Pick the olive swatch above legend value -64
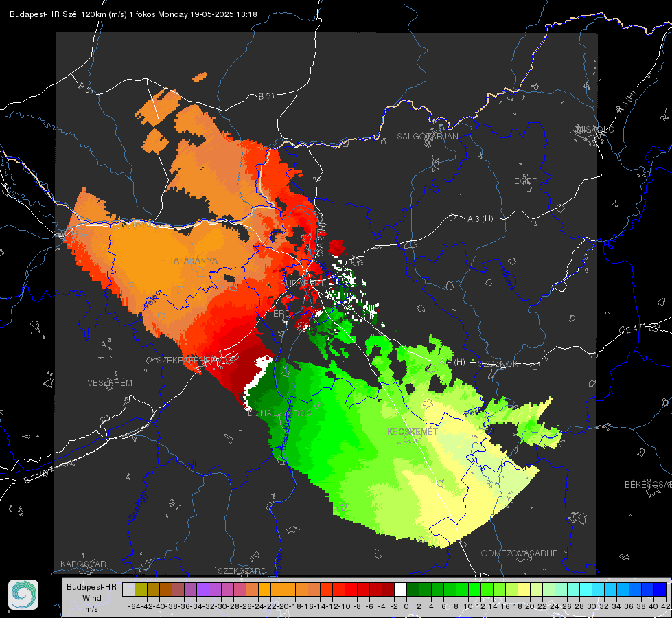Image resolution: width=672 pixels, height=618 pixels. pyautogui.click(x=141, y=590)
